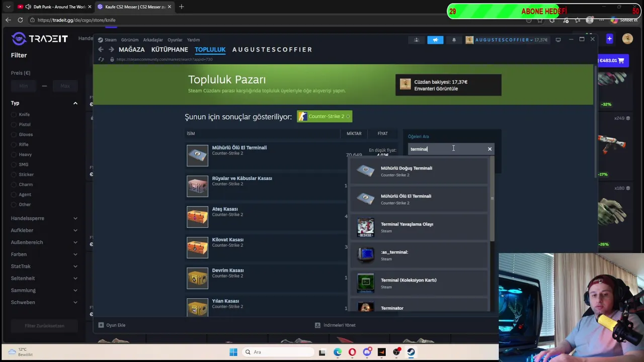This screenshot has height=362, width=644.
Task: Click the Tradeit logo in browser
Action: pos(40,39)
